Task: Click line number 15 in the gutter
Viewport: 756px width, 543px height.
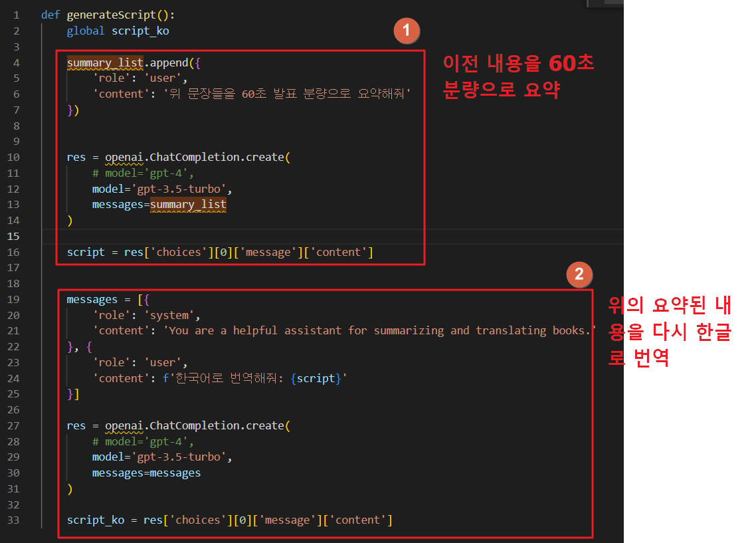Action: (x=13, y=237)
